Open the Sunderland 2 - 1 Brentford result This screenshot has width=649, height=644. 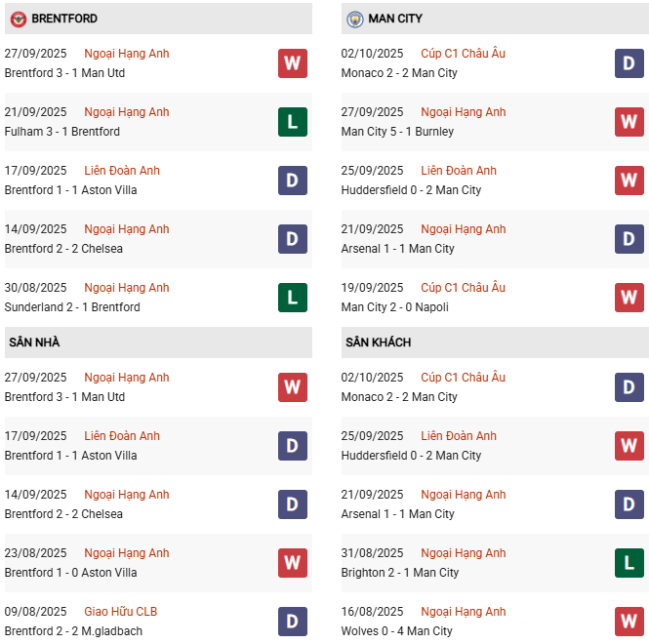pos(72,307)
